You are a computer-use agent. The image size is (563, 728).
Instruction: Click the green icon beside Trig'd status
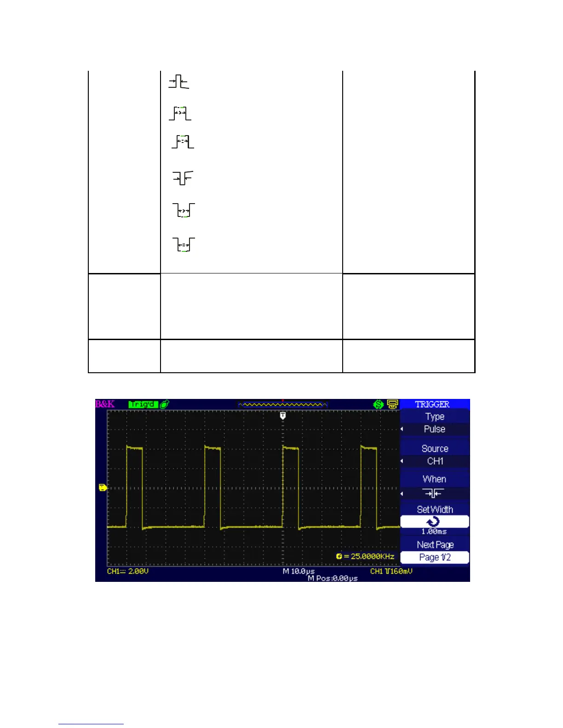165,404
